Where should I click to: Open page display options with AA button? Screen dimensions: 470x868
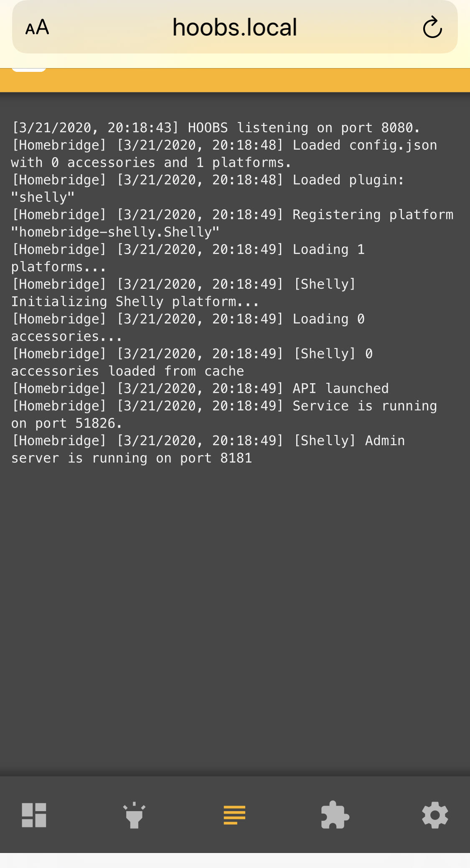pyautogui.click(x=36, y=28)
